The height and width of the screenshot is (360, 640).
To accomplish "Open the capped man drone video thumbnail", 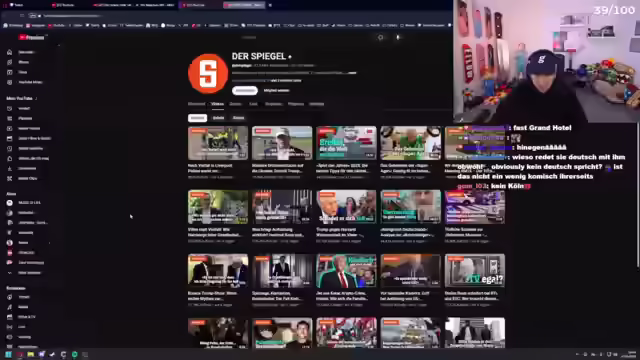I will (282, 143).
